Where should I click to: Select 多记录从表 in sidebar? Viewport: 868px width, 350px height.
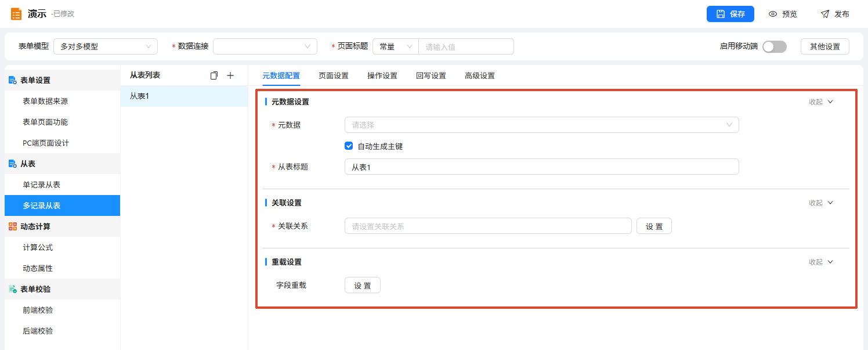pos(62,205)
